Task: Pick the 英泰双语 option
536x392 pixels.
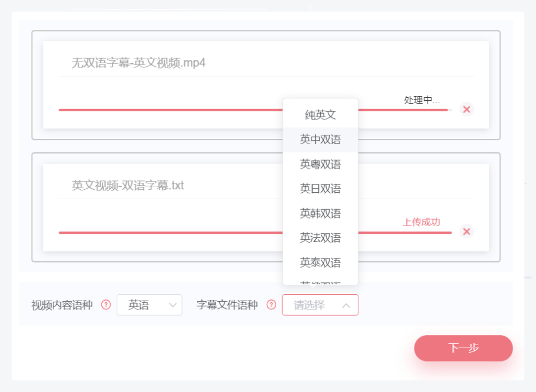Action: [x=320, y=263]
